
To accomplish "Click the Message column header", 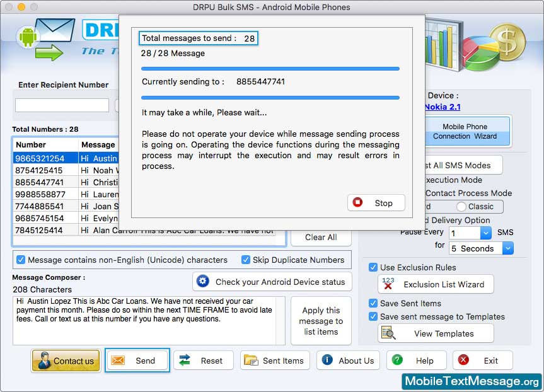I will point(98,145).
